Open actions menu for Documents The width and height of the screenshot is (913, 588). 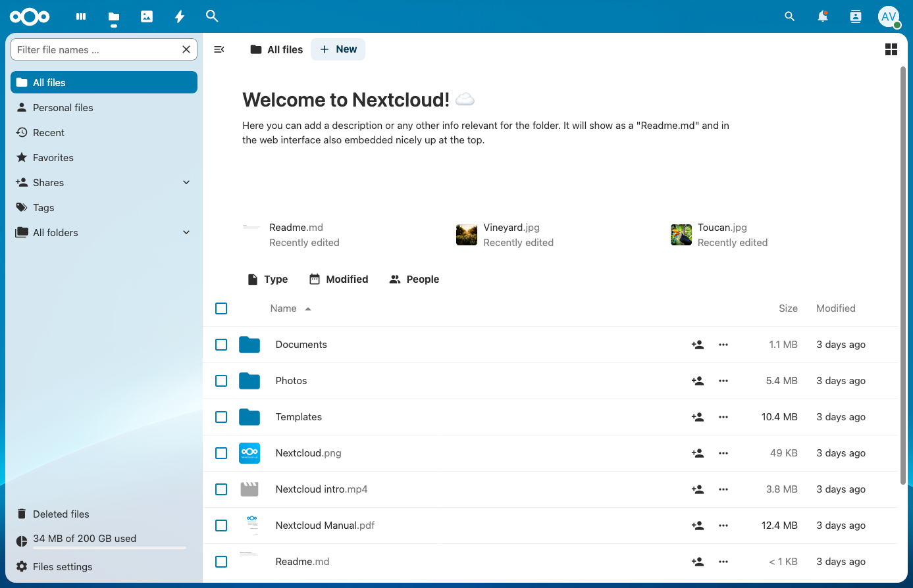723,345
